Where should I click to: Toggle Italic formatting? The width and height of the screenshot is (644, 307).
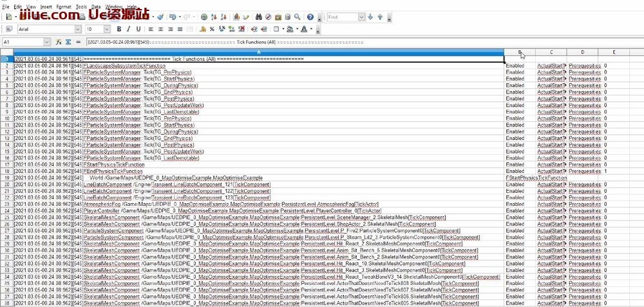129,29
